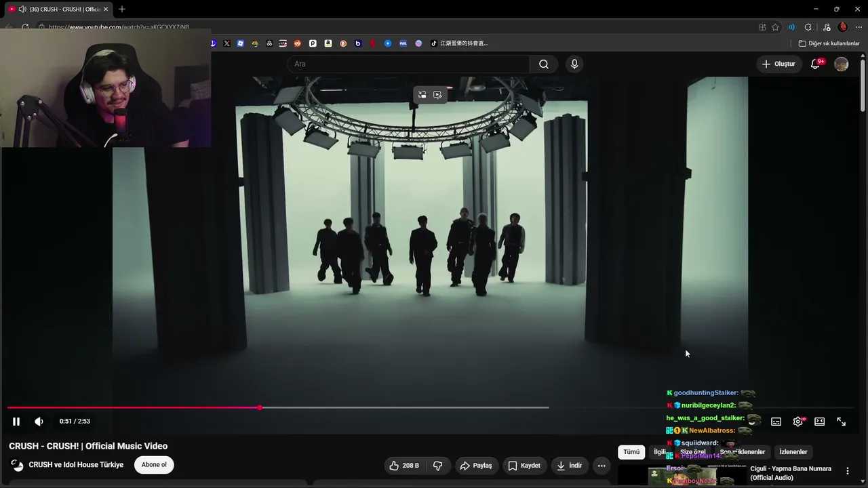Open the browser media control icon
Image resolution: width=868 pixels, height=488 pixels.
tap(826, 27)
